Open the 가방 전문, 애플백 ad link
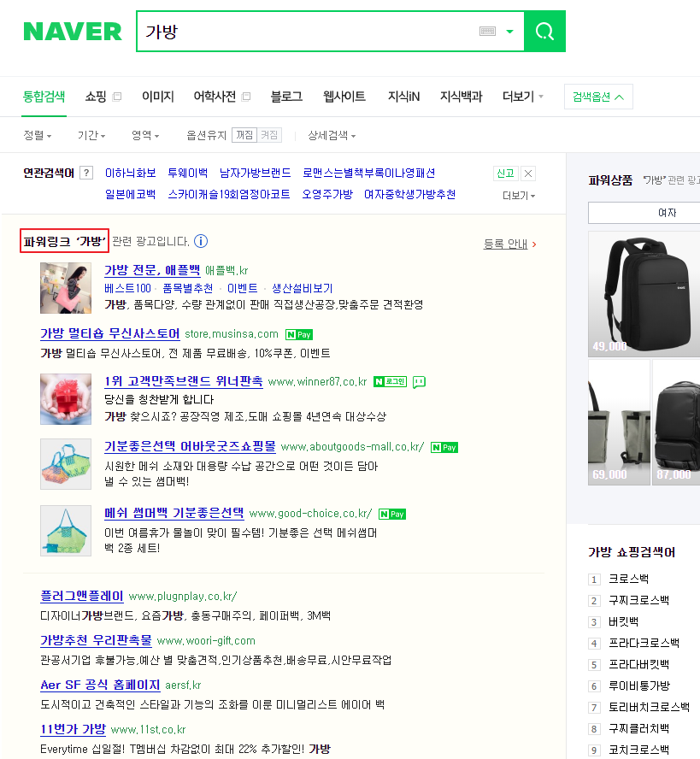Image resolution: width=700 pixels, height=759 pixels. pyautogui.click(x=152, y=270)
